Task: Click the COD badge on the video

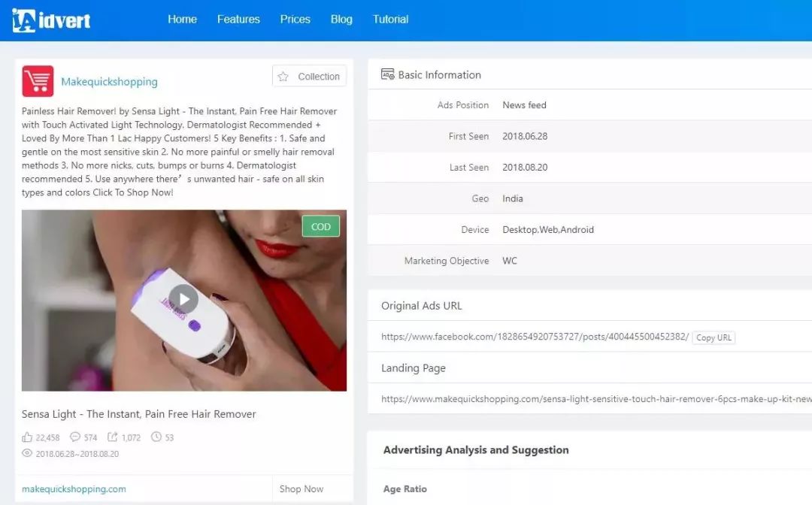Action: pyautogui.click(x=320, y=226)
